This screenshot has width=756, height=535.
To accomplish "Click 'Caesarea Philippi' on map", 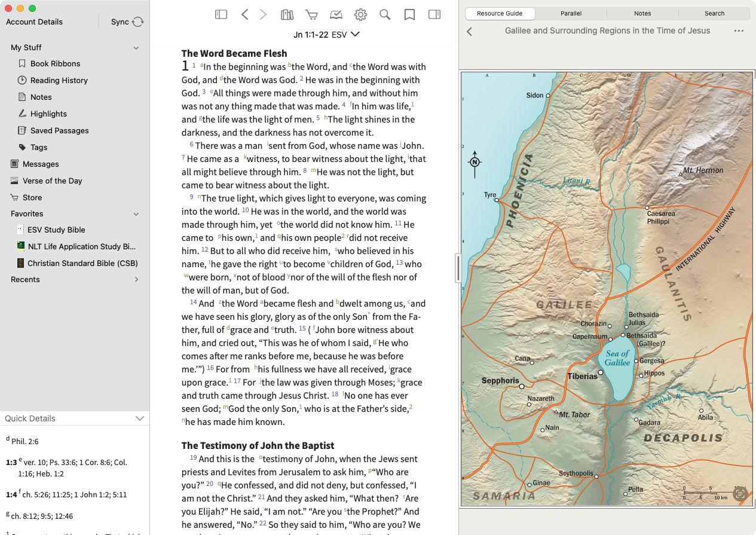I will point(661,218).
